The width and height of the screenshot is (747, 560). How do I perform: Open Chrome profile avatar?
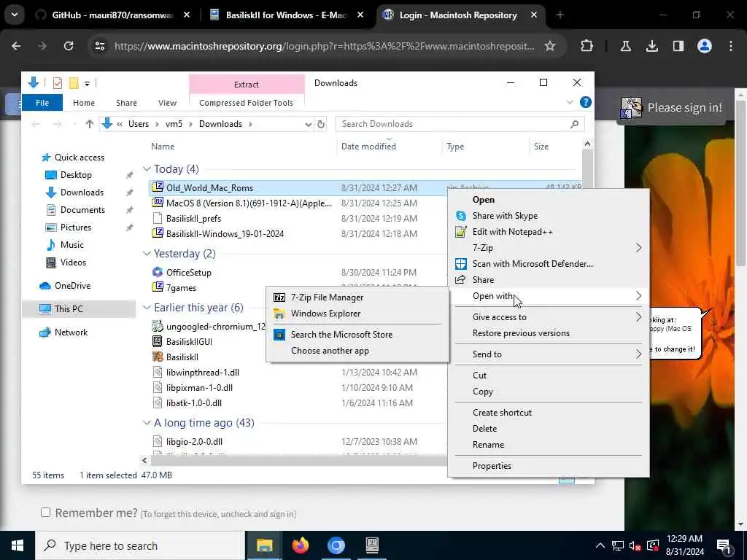(x=705, y=46)
